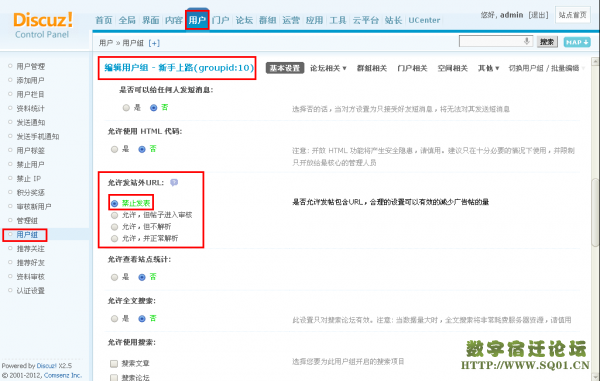This screenshot has width=600, height=381.
Task: Click the 站点首页 button
Action: (572, 15)
